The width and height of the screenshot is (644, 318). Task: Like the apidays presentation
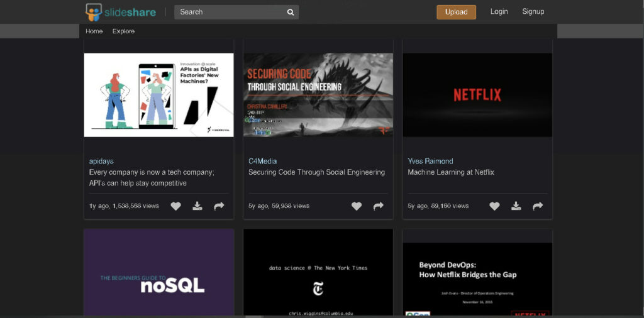coord(176,206)
